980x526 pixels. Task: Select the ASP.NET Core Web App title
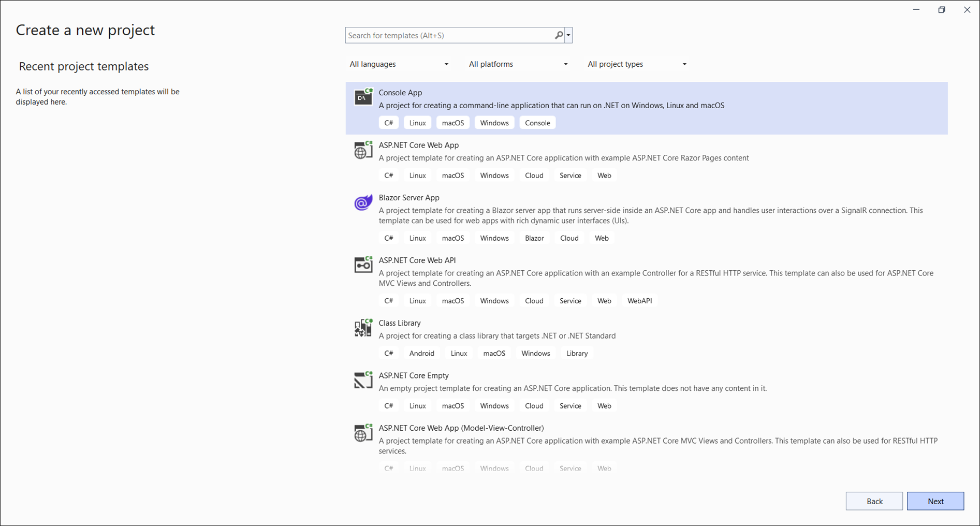[x=418, y=145]
